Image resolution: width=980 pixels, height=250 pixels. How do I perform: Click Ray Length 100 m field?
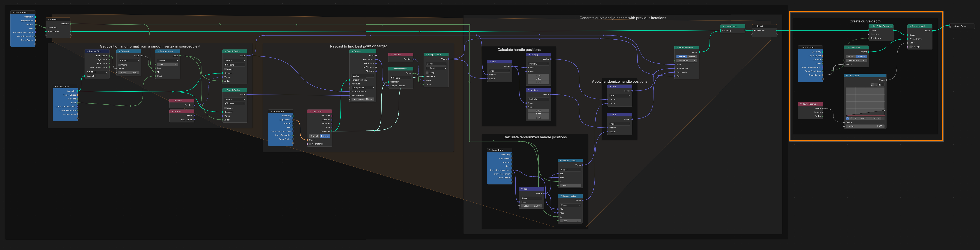pos(363,99)
